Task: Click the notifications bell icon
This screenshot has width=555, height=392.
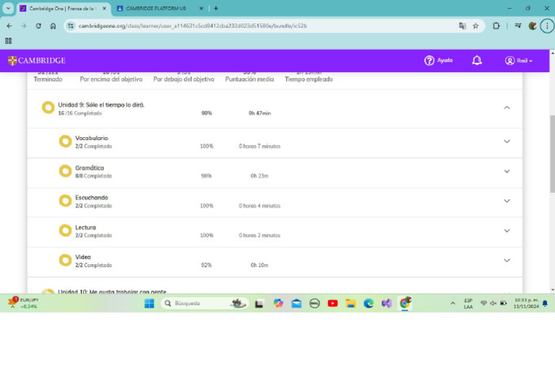Action: point(477,61)
